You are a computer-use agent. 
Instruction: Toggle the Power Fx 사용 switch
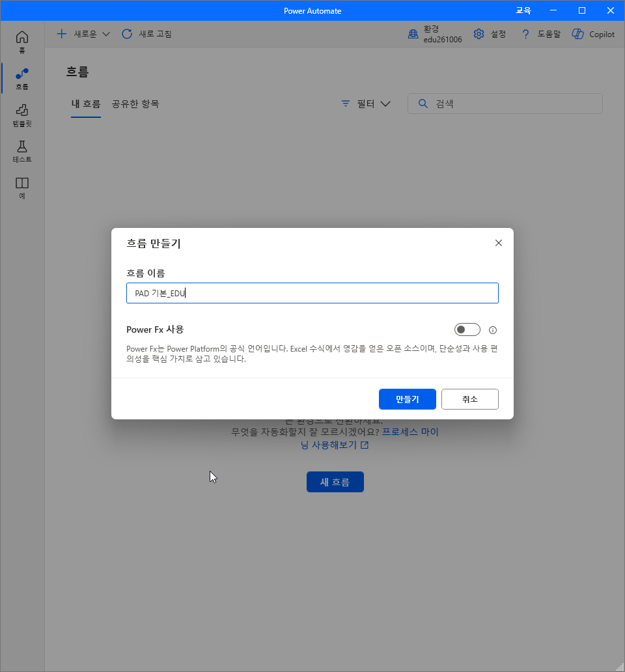click(467, 329)
